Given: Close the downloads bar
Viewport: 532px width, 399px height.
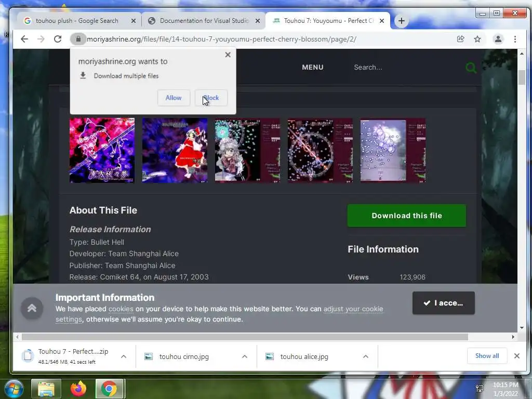Looking at the screenshot, I should (517, 355).
